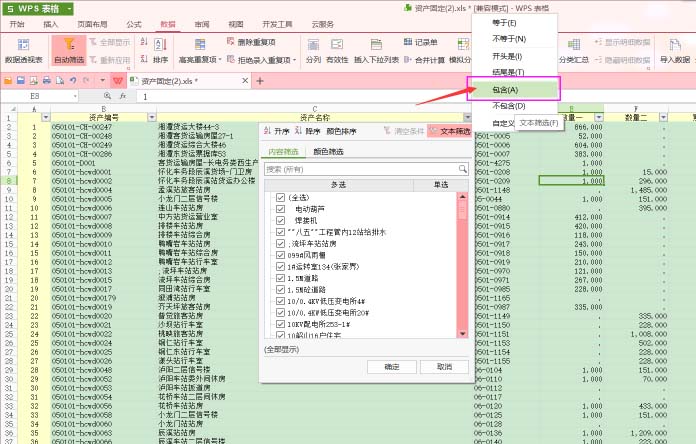Uncheck the 焊接机 checkbox

(281, 220)
